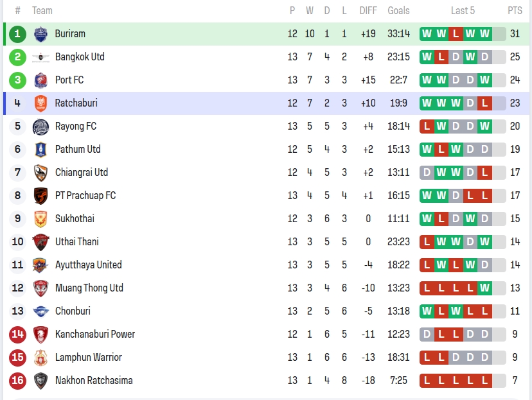Sort standings by DIFF column header
Viewport: 532px width, 400px height.
pos(368,10)
